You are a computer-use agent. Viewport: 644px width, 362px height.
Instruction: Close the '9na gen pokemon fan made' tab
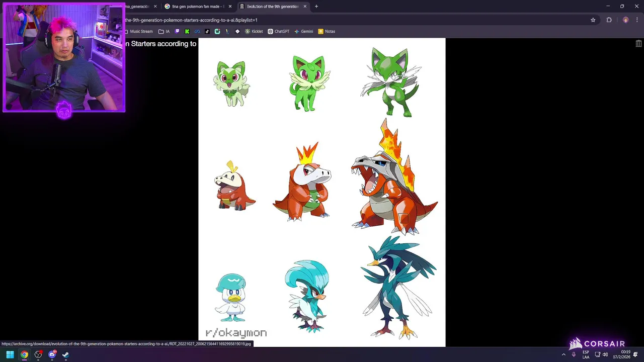pyautogui.click(x=230, y=7)
